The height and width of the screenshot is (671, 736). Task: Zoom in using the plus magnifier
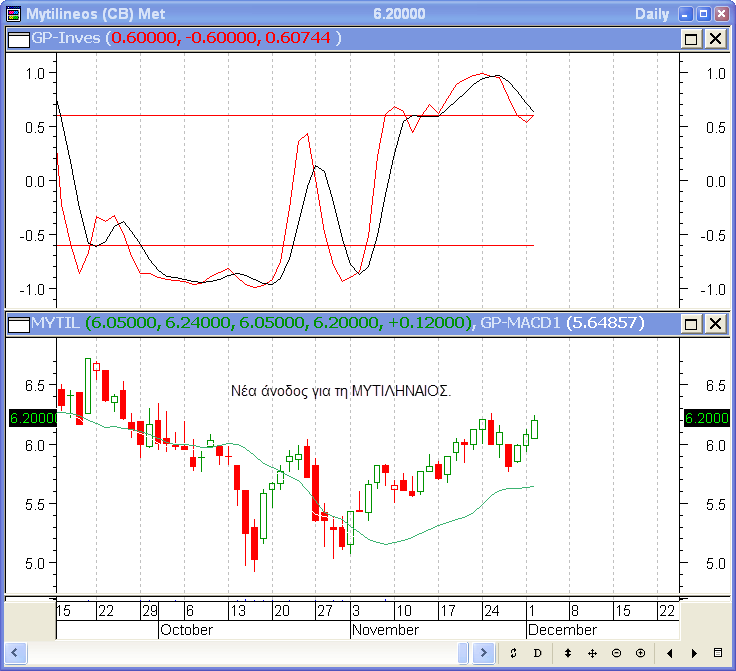[x=641, y=653]
